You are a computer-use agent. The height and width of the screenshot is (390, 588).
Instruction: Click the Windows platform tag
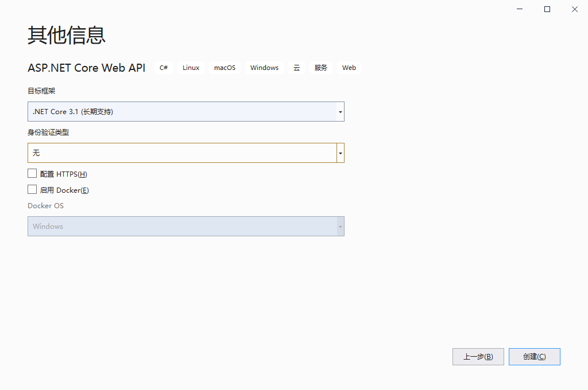[x=264, y=68]
